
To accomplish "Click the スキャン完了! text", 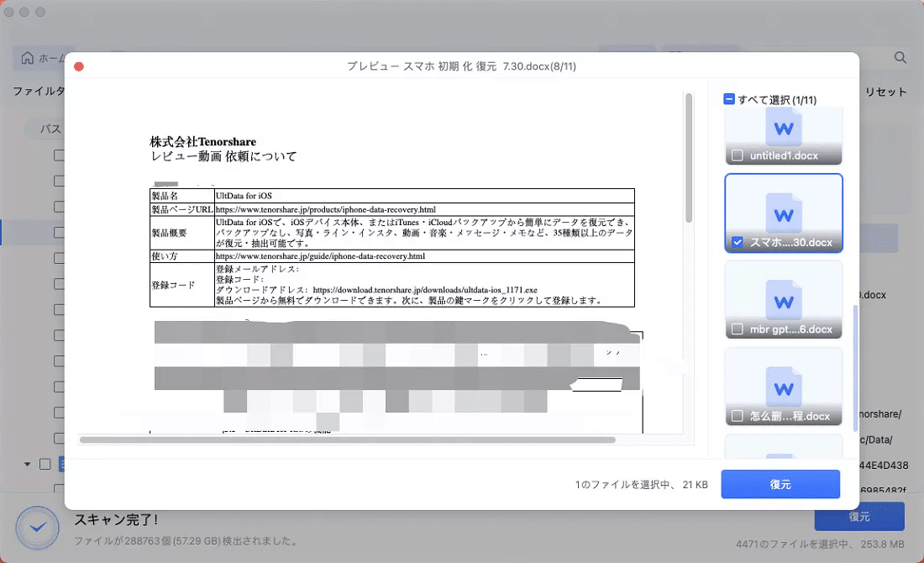I will click(116, 519).
